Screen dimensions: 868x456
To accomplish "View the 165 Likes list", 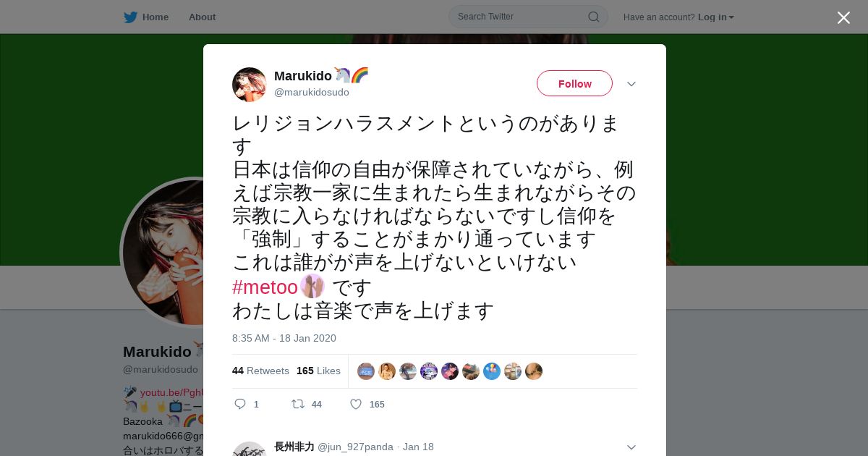I will click(318, 371).
